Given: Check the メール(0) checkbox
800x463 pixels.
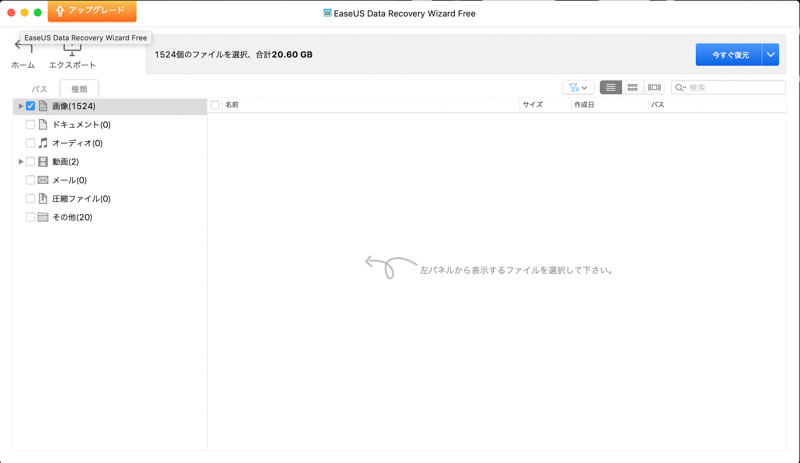Looking at the screenshot, I should [31, 180].
